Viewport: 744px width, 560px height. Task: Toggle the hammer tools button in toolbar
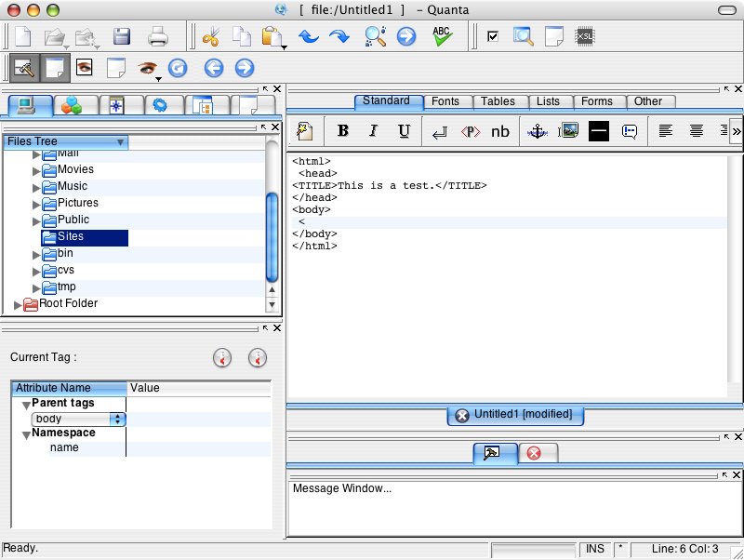point(24,67)
